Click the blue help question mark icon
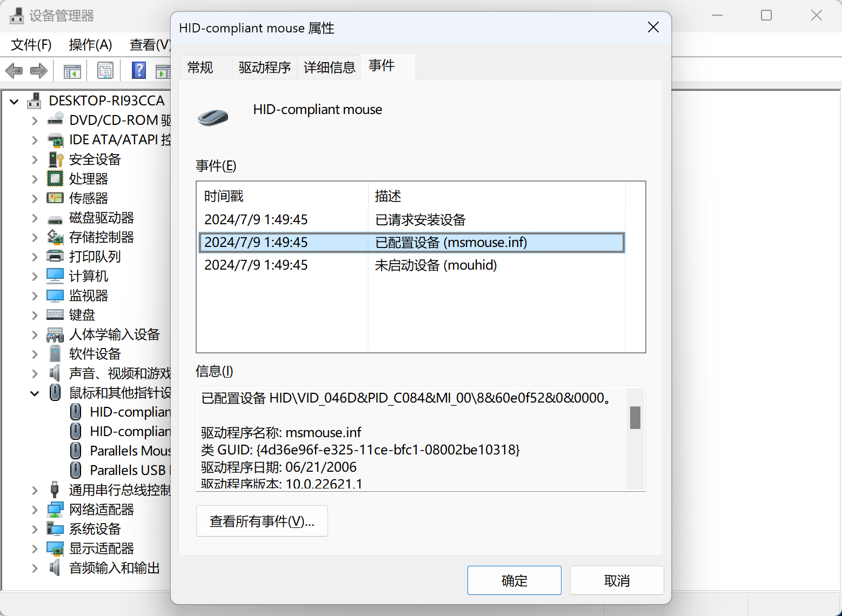 [x=139, y=70]
